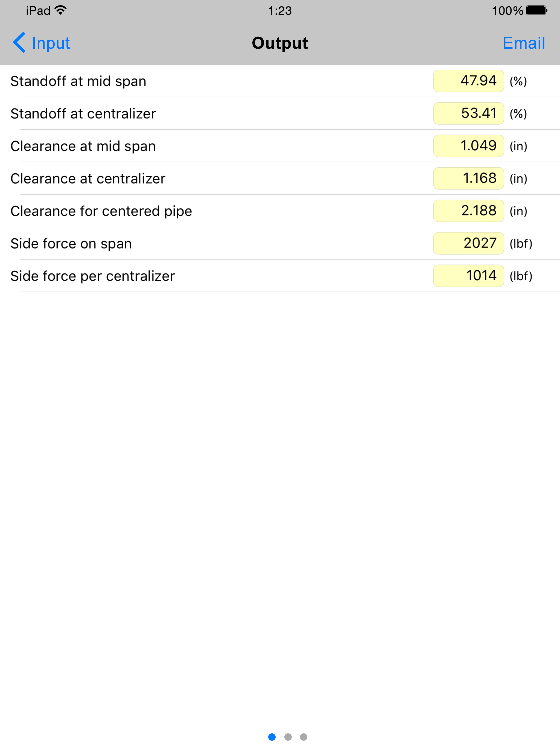Image resolution: width=560 pixels, height=747 pixels.
Task: Tap the Clearance at centralizer value 1.168
Action: click(x=468, y=178)
